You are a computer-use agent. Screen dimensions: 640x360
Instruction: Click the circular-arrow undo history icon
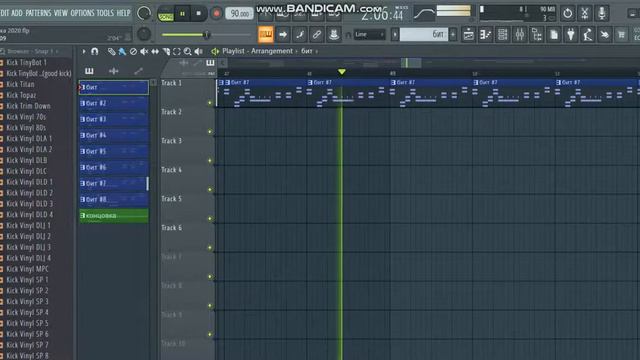(x=567, y=13)
